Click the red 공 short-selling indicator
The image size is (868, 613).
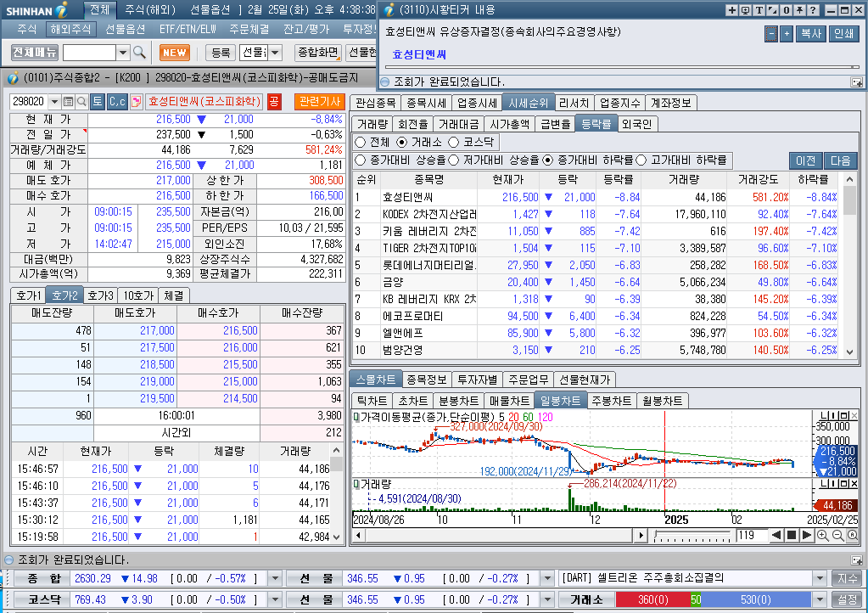(x=274, y=101)
